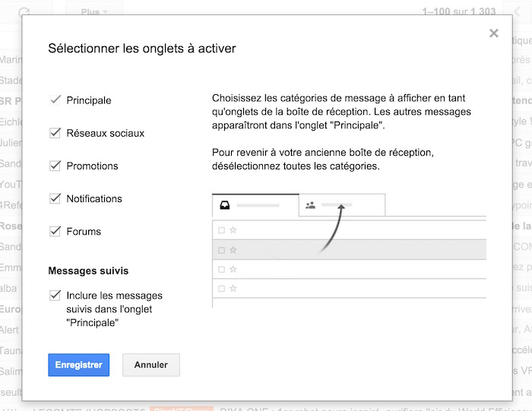Click the star in first preview row
The width and height of the screenshot is (532, 411).
[x=233, y=230]
